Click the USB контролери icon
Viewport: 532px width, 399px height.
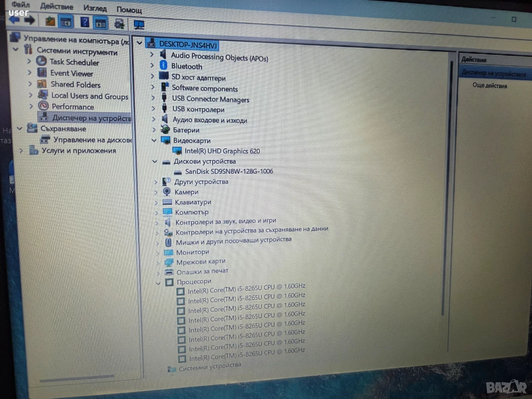point(165,108)
